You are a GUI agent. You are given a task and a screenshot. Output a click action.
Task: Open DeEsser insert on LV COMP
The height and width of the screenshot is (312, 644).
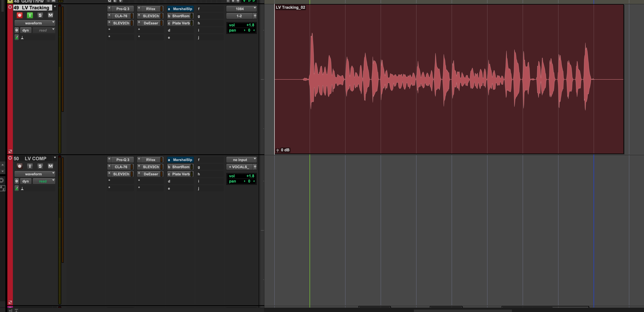tap(151, 174)
